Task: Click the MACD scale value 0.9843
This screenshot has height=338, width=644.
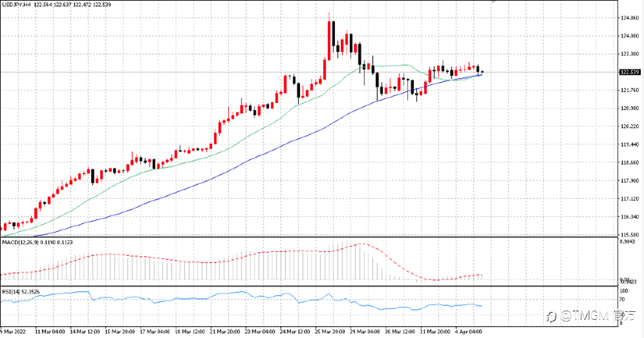Action: (626, 242)
